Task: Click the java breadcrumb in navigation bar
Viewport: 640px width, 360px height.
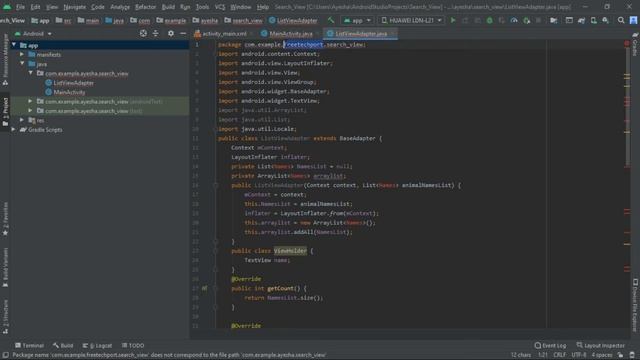Action: [114, 20]
